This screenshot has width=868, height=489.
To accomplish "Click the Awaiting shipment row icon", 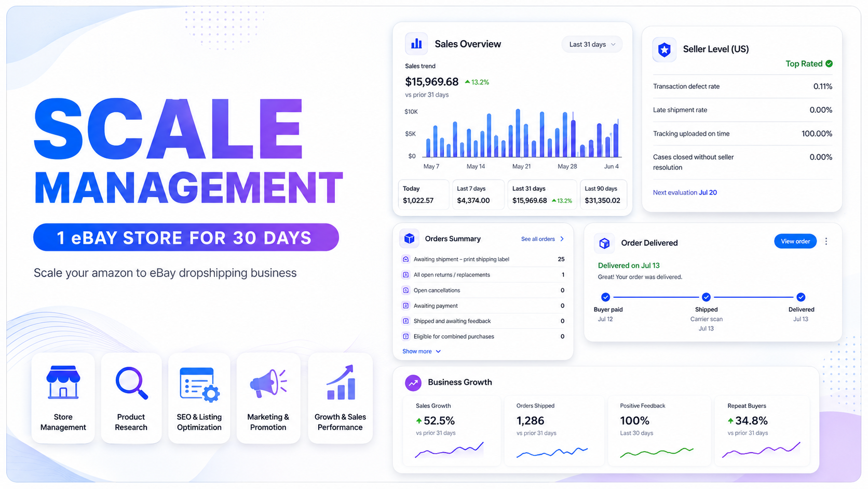I will [x=406, y=259].
